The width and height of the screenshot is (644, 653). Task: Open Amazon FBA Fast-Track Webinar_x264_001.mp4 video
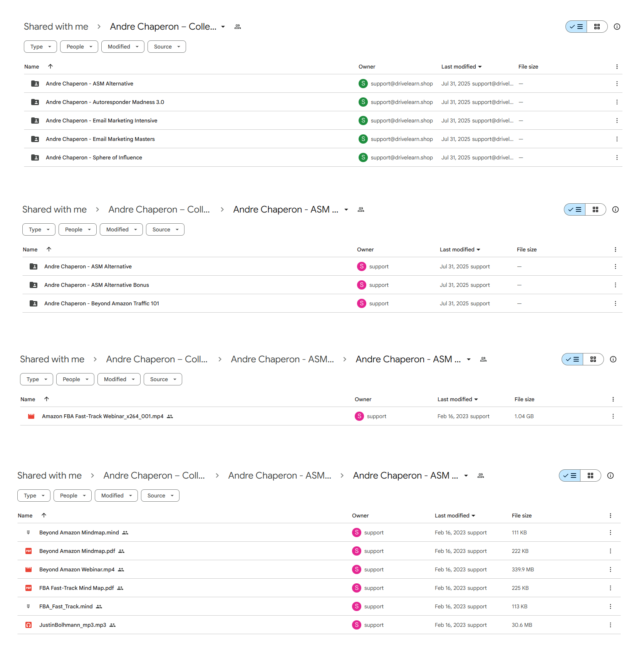click(102, 416)
